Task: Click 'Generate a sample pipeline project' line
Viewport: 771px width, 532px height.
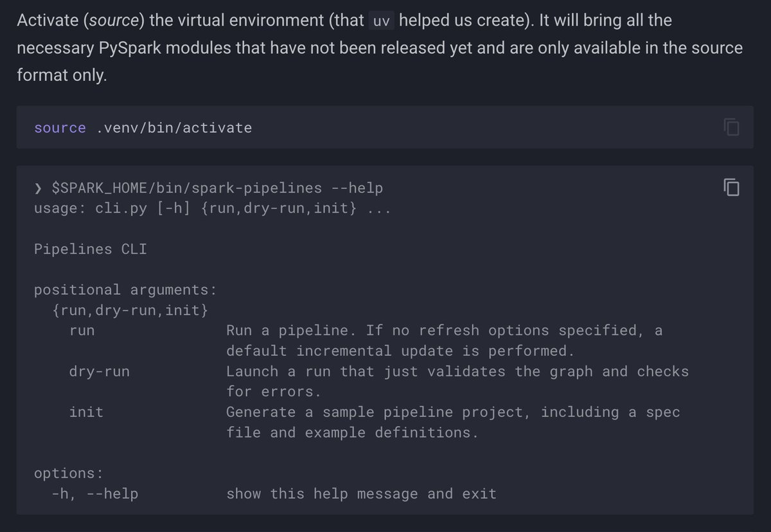Action: click(453, 412)
